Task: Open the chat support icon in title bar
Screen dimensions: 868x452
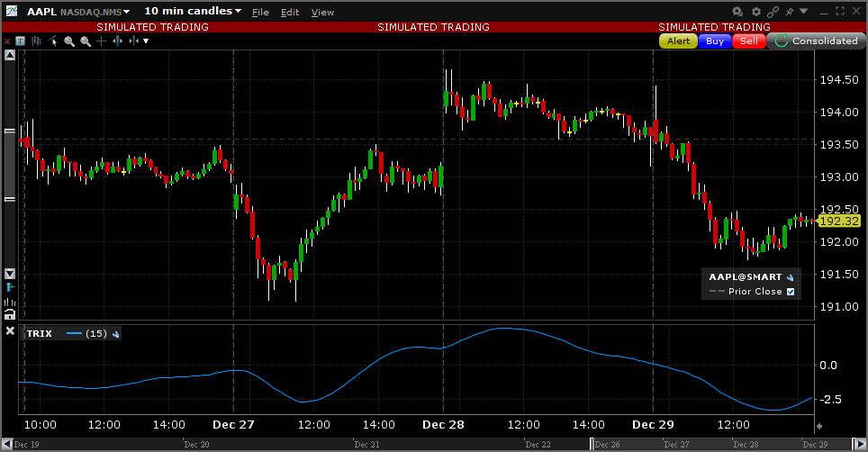Action: (x=737, y=12)
